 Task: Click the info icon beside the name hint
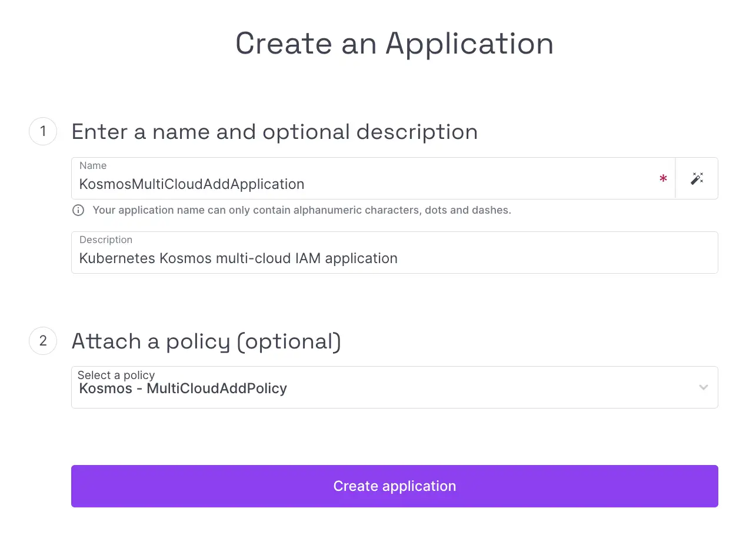78,210
